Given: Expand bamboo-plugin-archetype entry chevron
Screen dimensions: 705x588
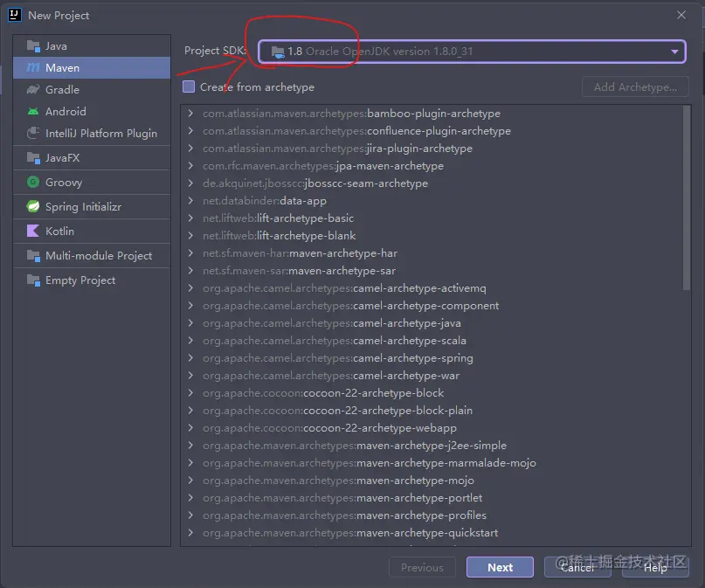Looking at the screenshot, I should click(190, 114).
